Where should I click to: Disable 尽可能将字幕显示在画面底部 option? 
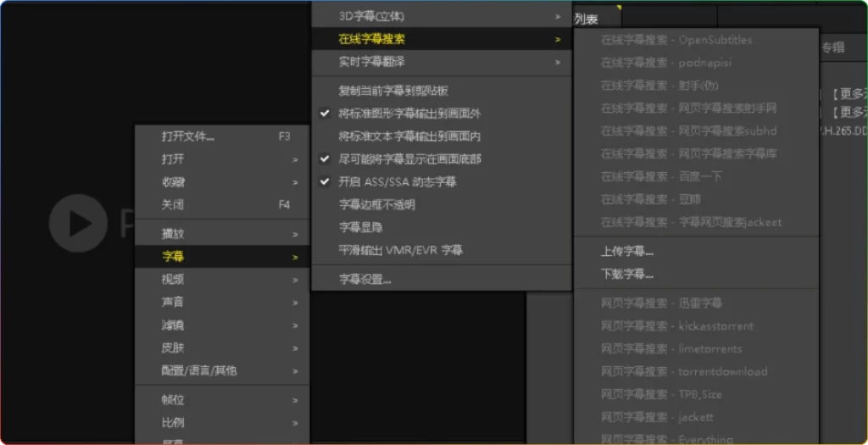tap(409, 159)
